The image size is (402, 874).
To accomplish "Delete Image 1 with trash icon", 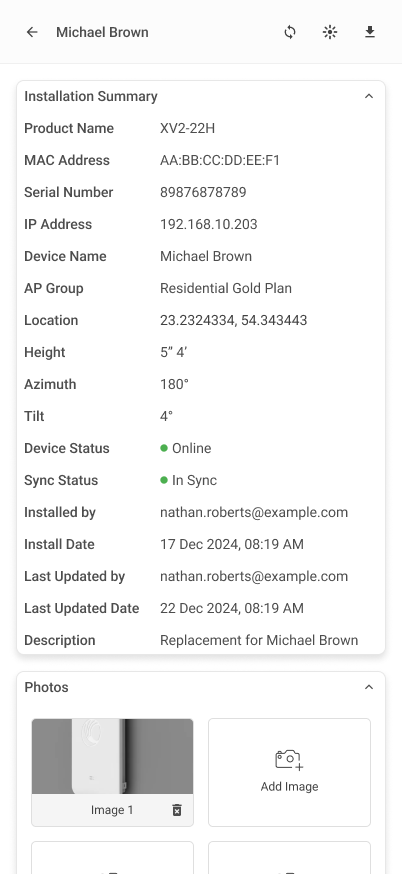I will tap(177, 810).
